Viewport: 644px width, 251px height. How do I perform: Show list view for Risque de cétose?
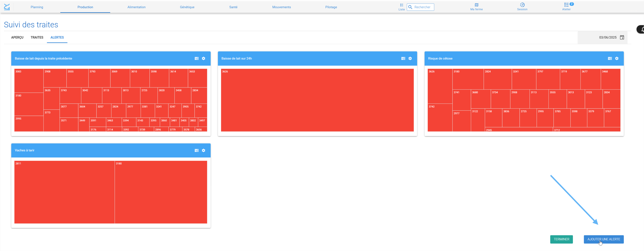pos(610,58)
